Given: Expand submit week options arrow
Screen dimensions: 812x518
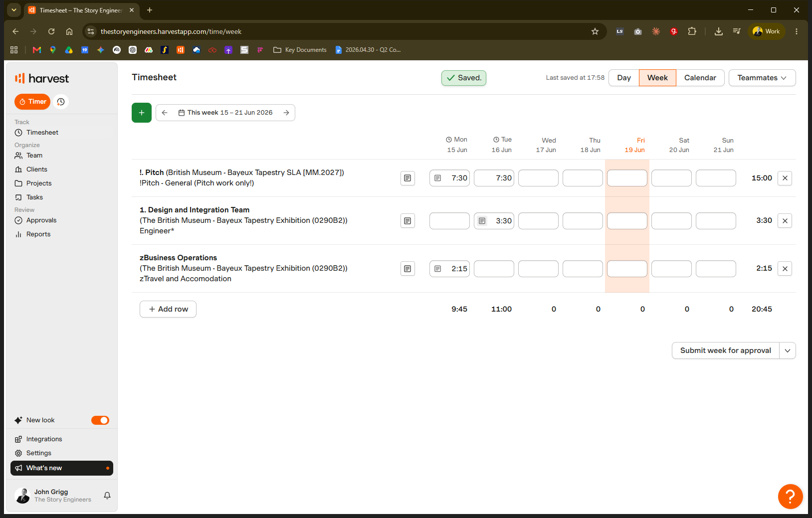Looking at the screenshot, I should [x=788, y=350].
